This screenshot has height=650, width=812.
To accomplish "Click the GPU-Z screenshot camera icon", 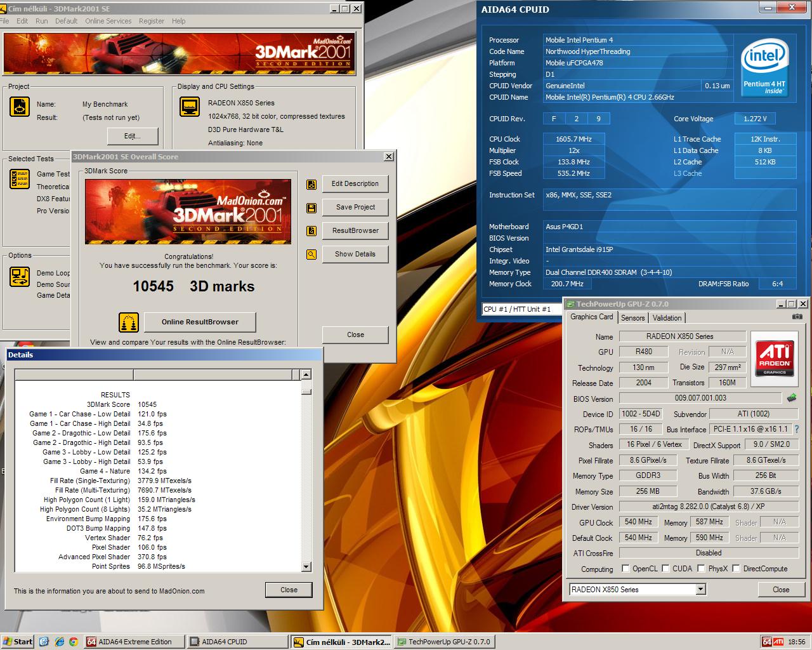I will 797,317.
